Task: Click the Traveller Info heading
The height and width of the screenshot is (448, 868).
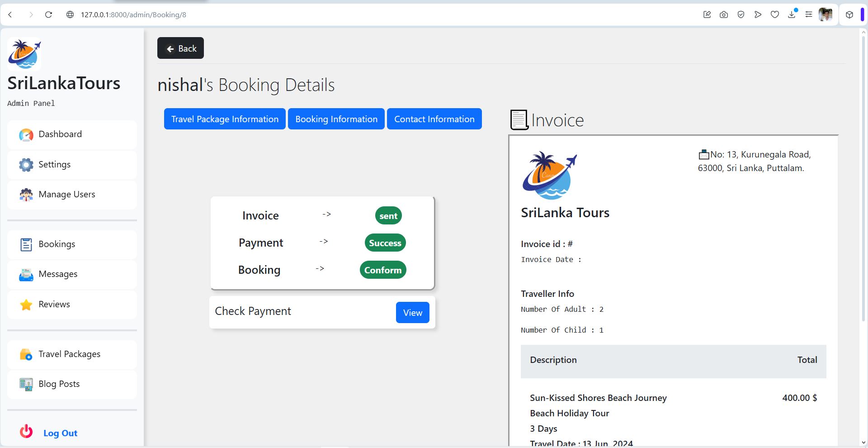Action: (x=547, y=294)
